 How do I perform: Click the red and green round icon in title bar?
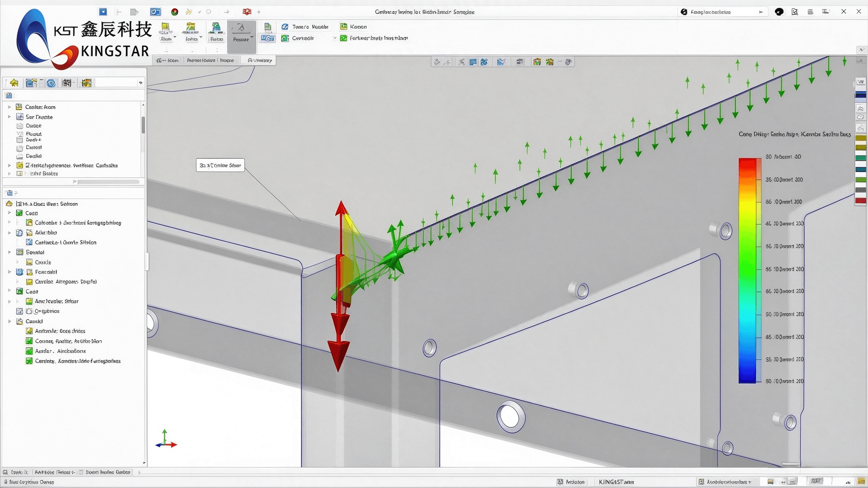175,12
